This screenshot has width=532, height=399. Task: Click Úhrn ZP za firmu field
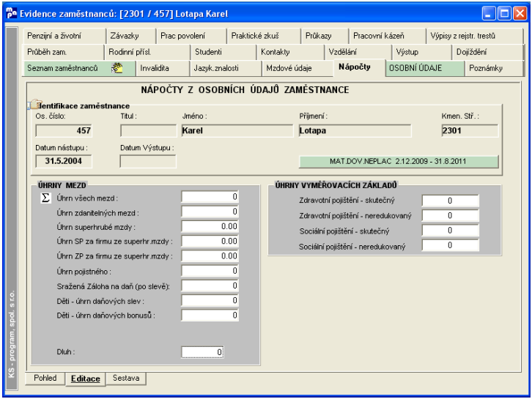pyautogui.click(x=210, y=256)
